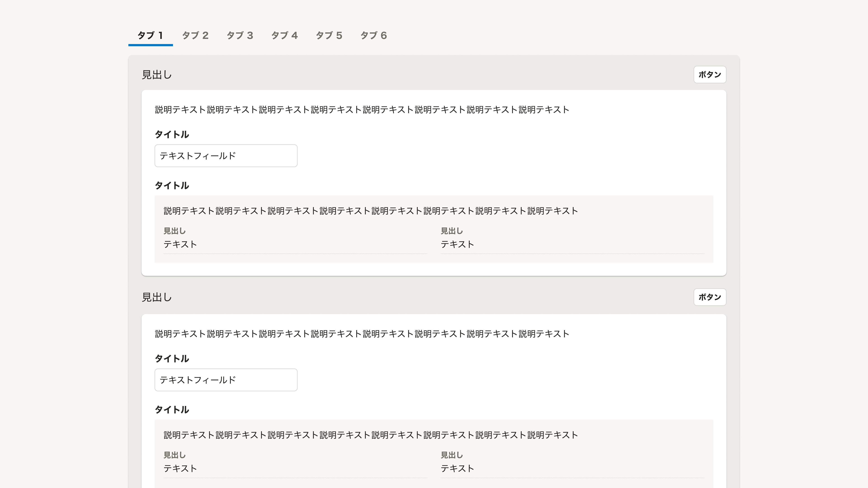The image size is (868, 488).
Task: Switch to the タブ 2 tab
Action: pos(195,35)
